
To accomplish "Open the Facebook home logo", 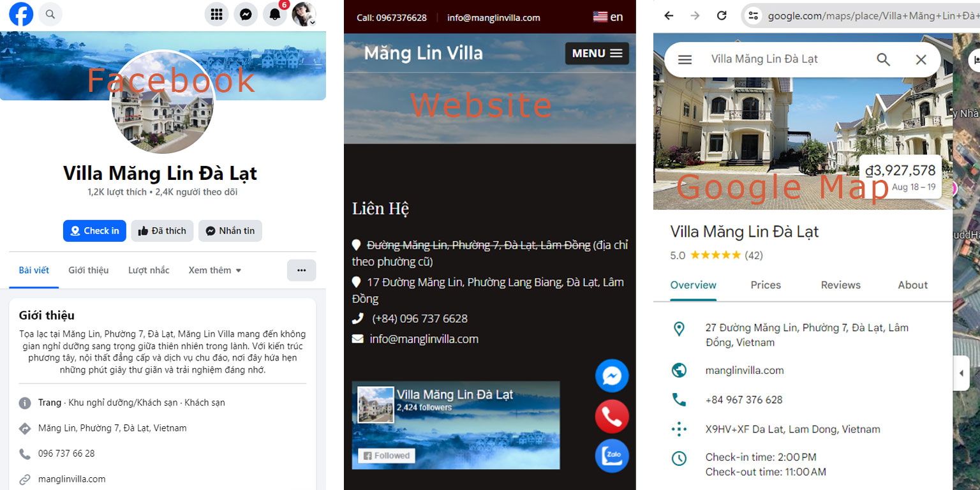I will 21,13.
